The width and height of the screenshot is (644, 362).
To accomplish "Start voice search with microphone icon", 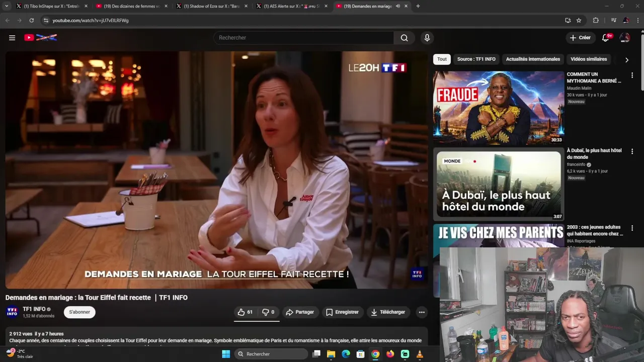I will coord(427,38).
